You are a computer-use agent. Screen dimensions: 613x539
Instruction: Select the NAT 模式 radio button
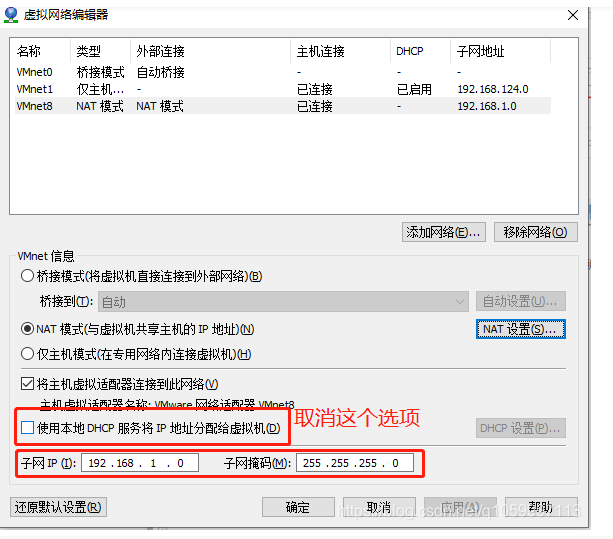coord(27,329)
